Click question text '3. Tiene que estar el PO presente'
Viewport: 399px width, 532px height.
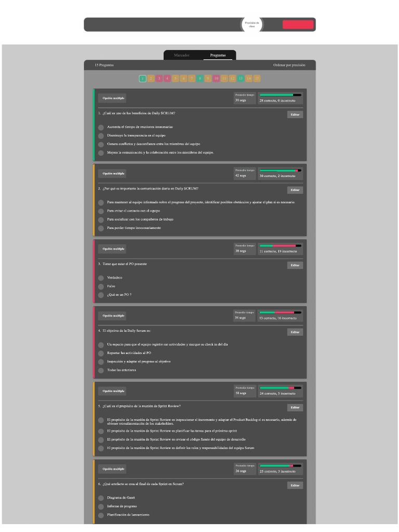point(123,264)
